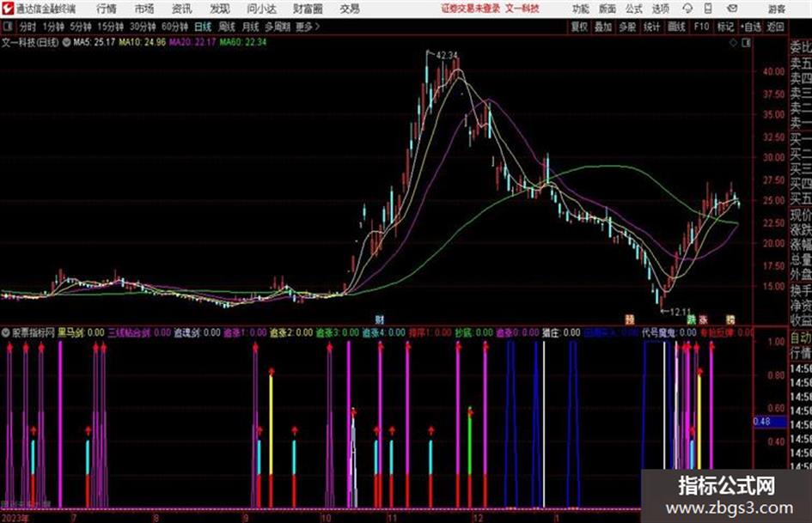Viewport: 812px width, 523px height.
Task: Click the MA60: 22.34 indicator value
Action: pos(243,42)
